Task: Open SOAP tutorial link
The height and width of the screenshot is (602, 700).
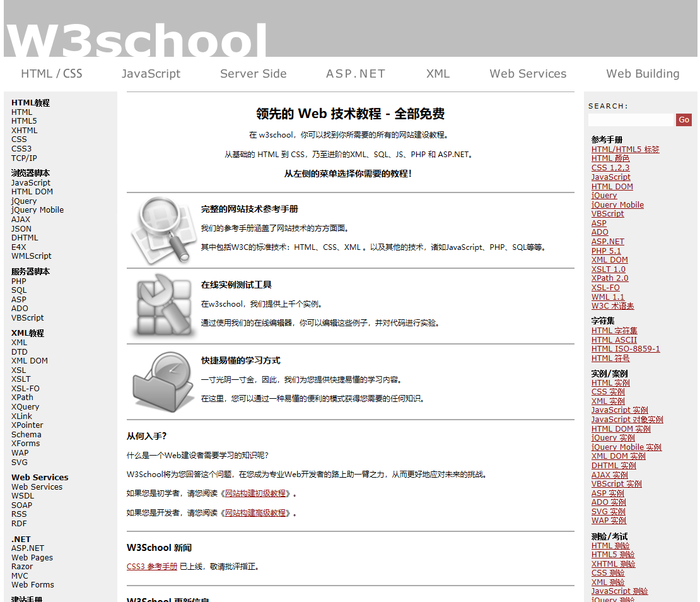Action: (22, 505)
